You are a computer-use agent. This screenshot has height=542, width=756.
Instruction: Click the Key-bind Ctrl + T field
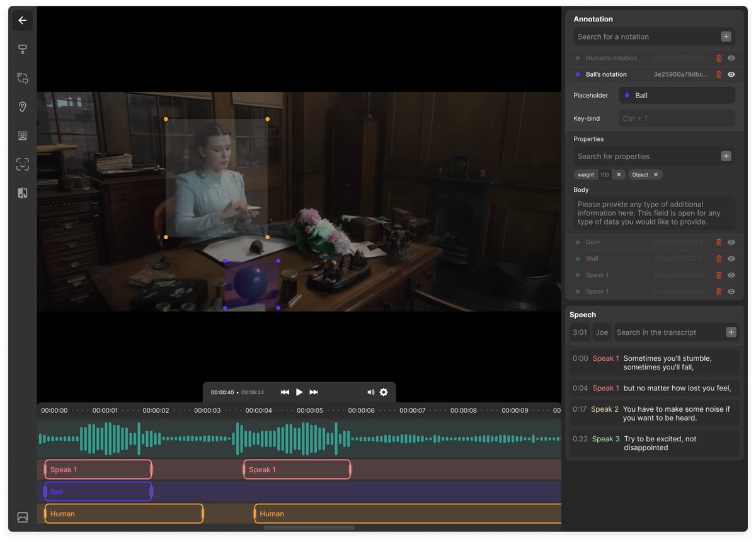point(677,118)
